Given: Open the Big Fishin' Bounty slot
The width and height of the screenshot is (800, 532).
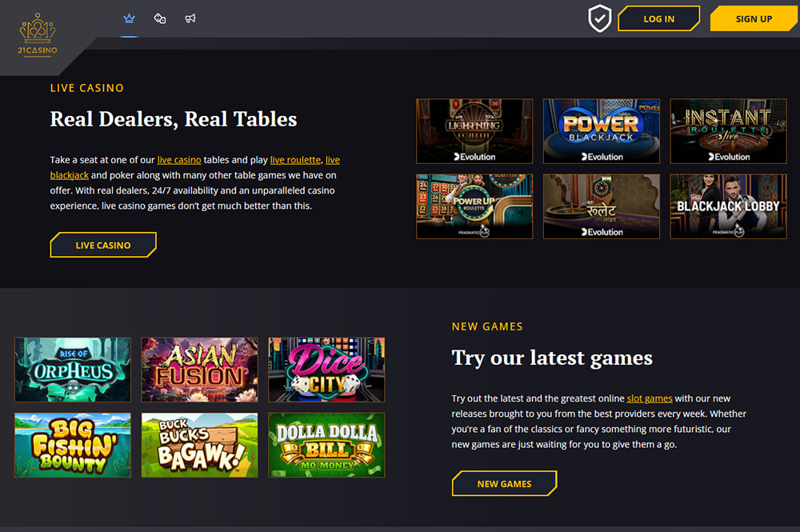Looking at the screenshot, I should [73, 446].
